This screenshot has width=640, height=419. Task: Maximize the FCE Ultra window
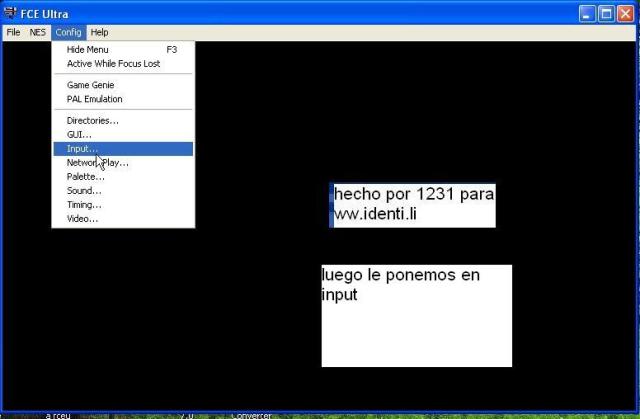coord(607,14)
